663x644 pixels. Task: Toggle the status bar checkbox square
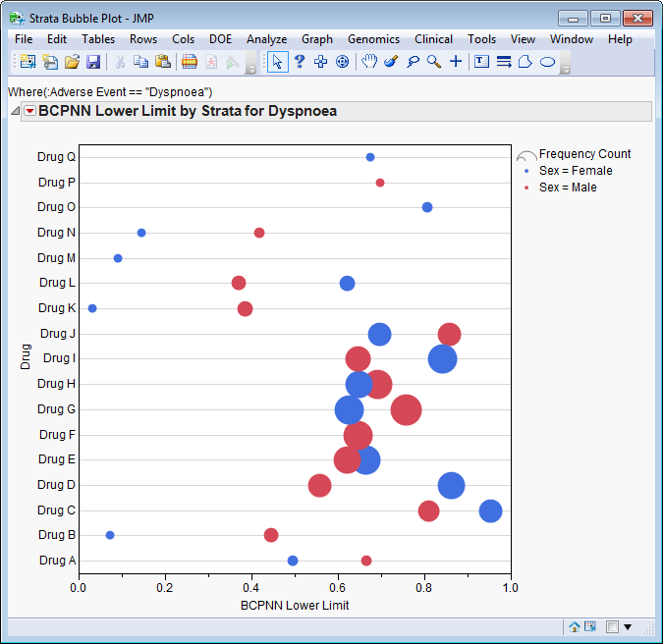[611, 626]
